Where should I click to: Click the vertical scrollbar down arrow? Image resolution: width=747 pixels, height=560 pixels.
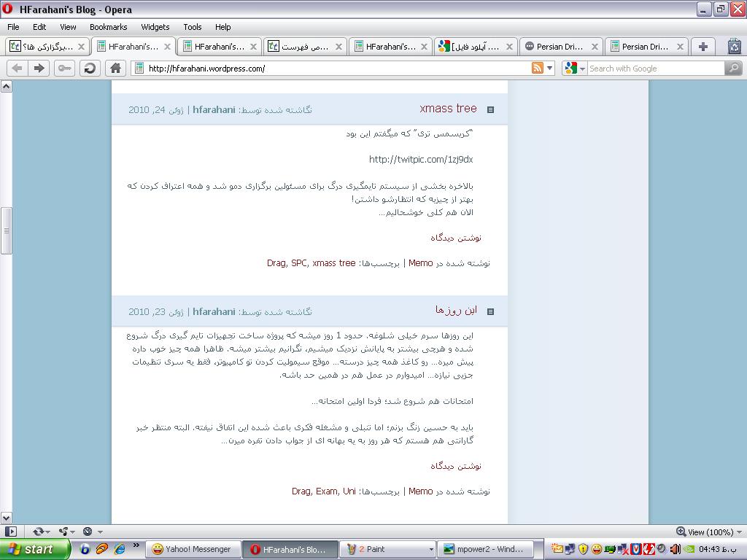(x=6, y=518)
